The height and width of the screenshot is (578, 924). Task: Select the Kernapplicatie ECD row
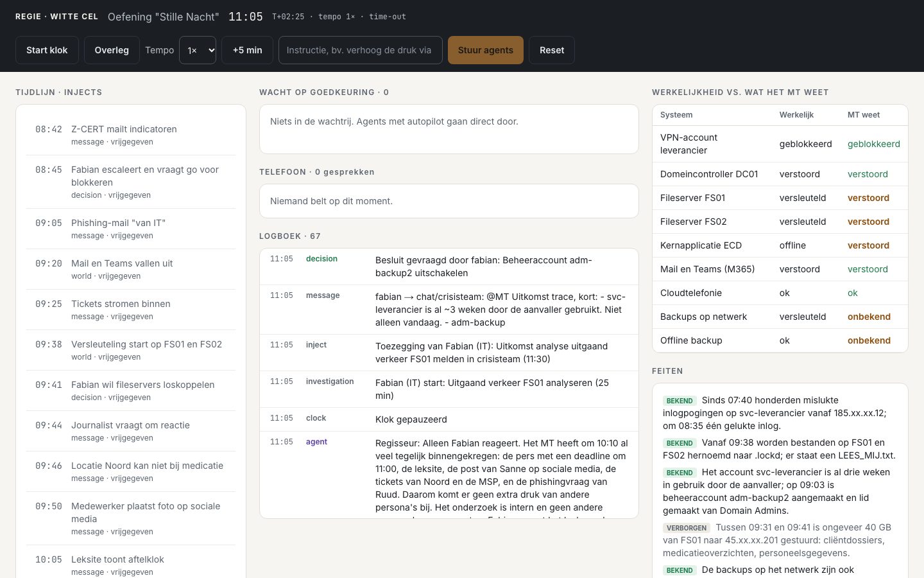[780, 245]
